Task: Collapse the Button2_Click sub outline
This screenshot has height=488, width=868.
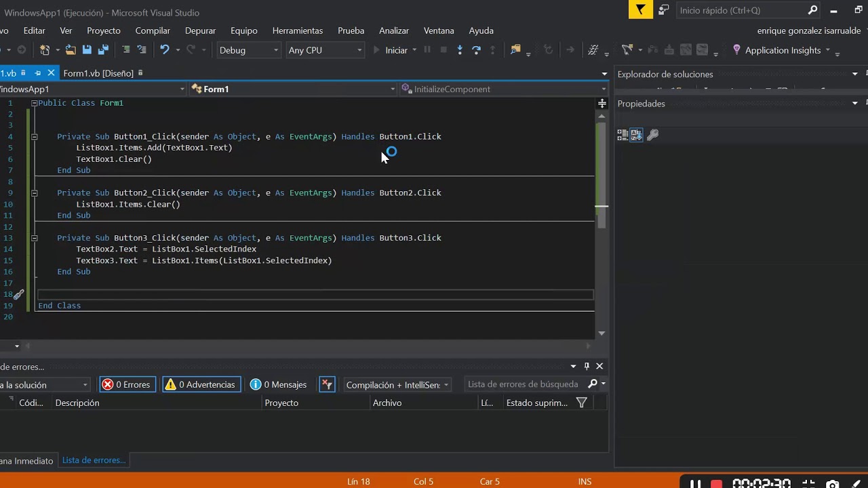Action: coord(34,193)
